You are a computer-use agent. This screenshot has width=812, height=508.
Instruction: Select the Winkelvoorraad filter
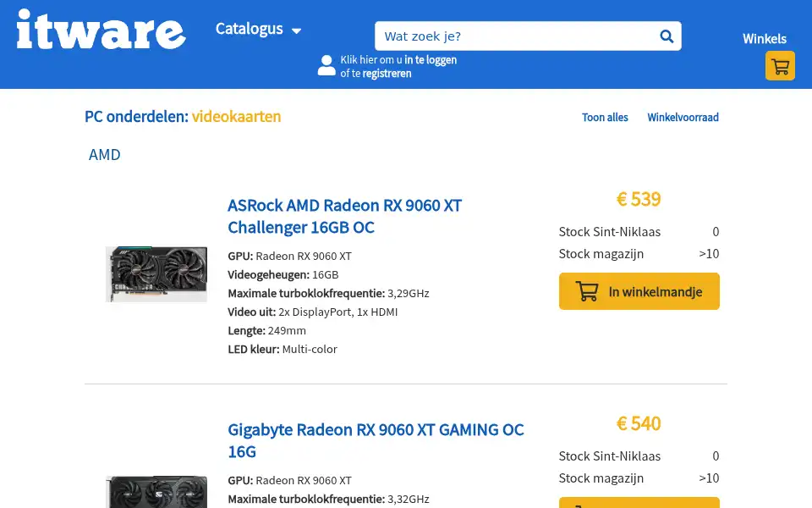[x=683, y=117]
